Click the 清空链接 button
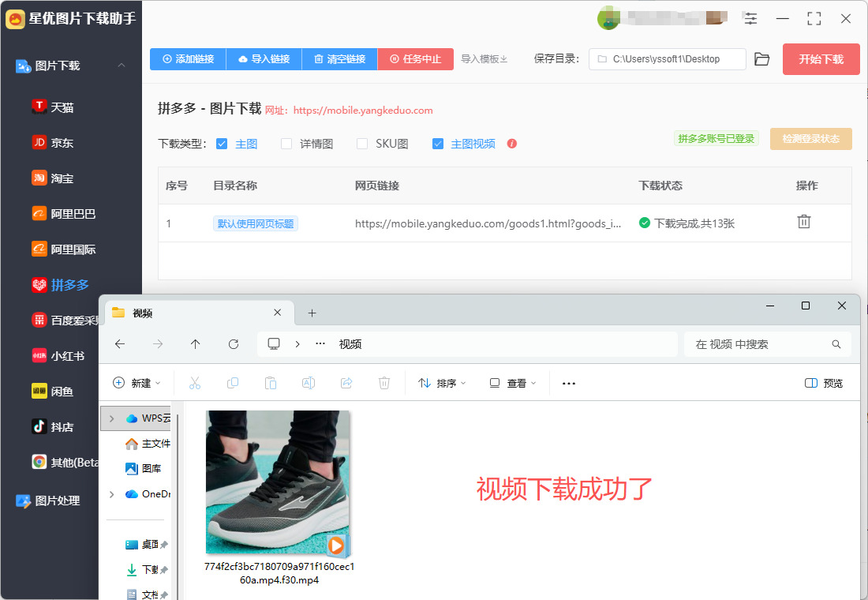The image size is (868, 600). point(340,58)
